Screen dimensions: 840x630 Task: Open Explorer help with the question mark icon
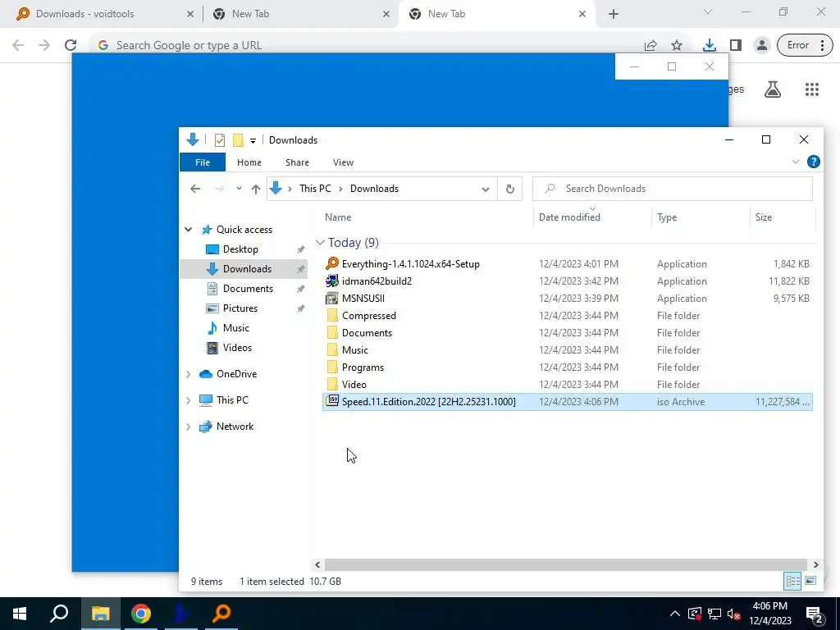(813, 162)
